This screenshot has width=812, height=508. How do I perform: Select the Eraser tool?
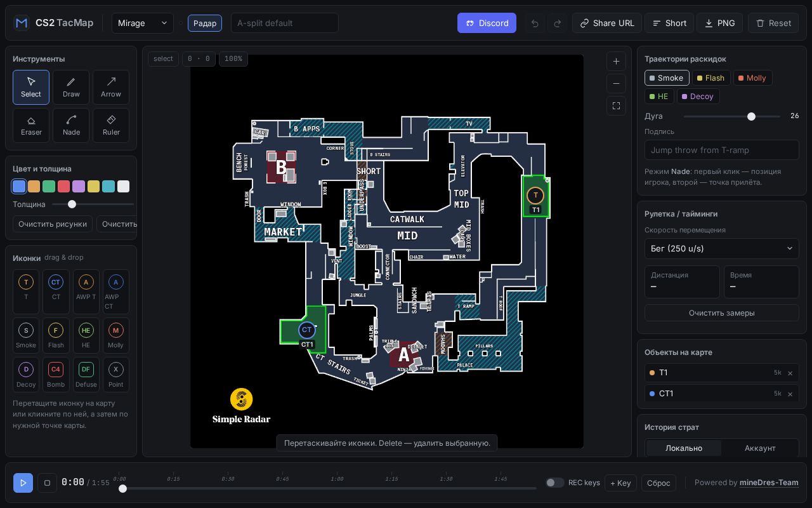pos(31,125)
